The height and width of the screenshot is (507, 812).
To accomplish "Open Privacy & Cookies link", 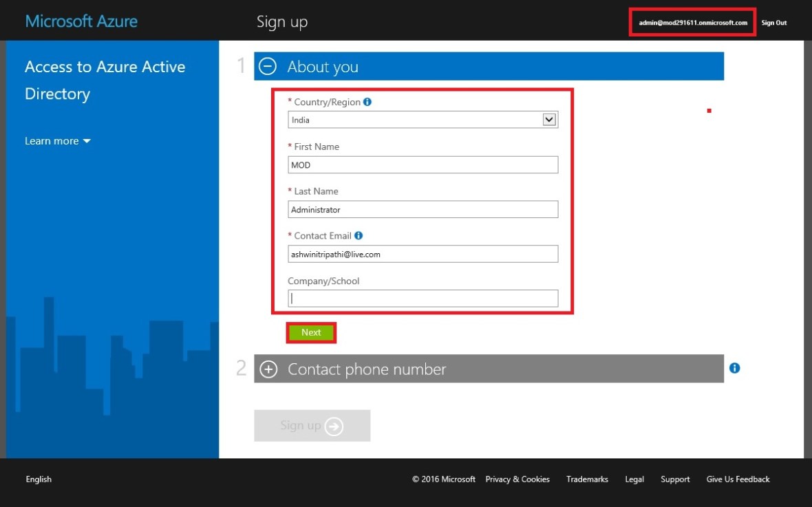I will click(517, 479).
